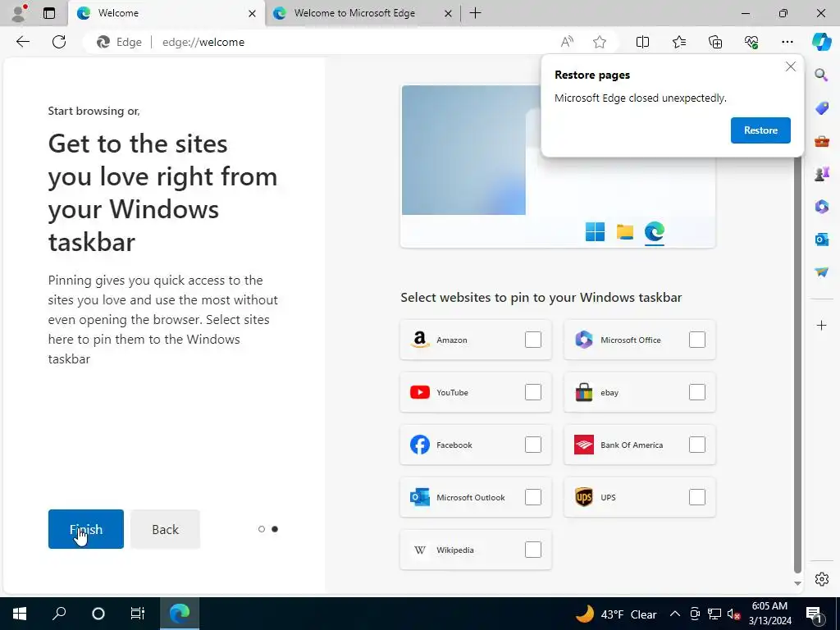840x630 pixels.
Task: Click Restore in the popup
Action: (x=760, y=130)
